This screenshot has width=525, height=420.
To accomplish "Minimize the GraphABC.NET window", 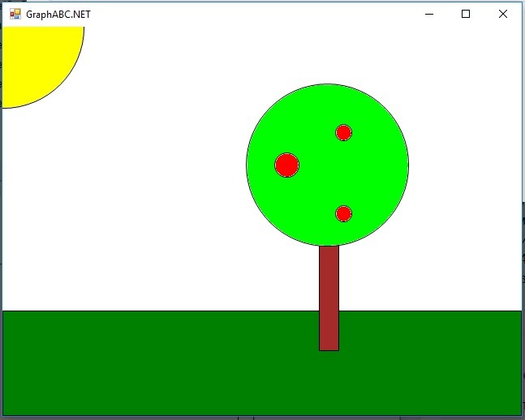I will click(x=429, y=14).
